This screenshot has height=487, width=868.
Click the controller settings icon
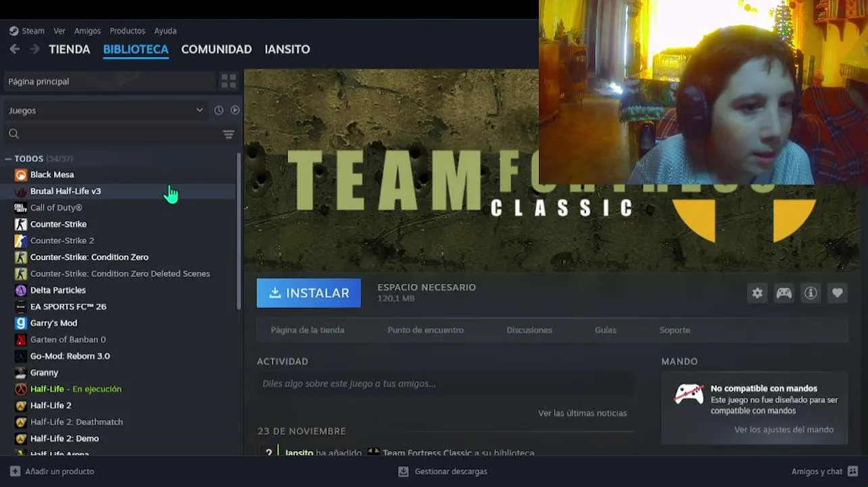click(783, 293)
